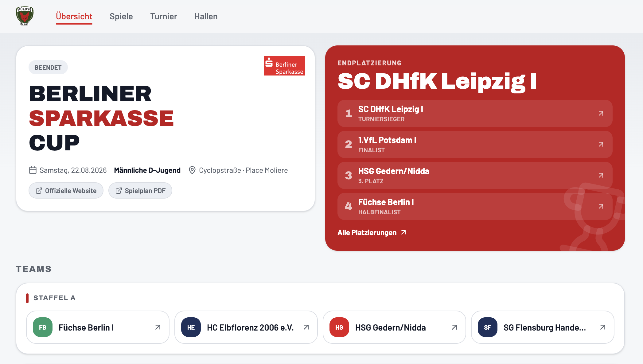643x364 pixels.
Task: Select the red HG team badge
Action: point(339,327)
